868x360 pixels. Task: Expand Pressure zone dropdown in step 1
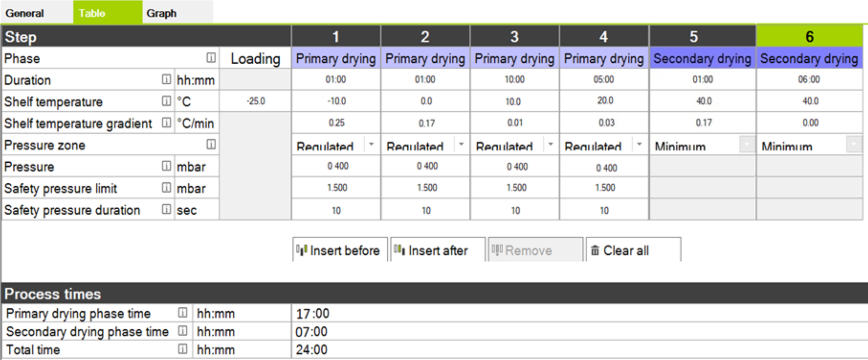coord(371,145)
